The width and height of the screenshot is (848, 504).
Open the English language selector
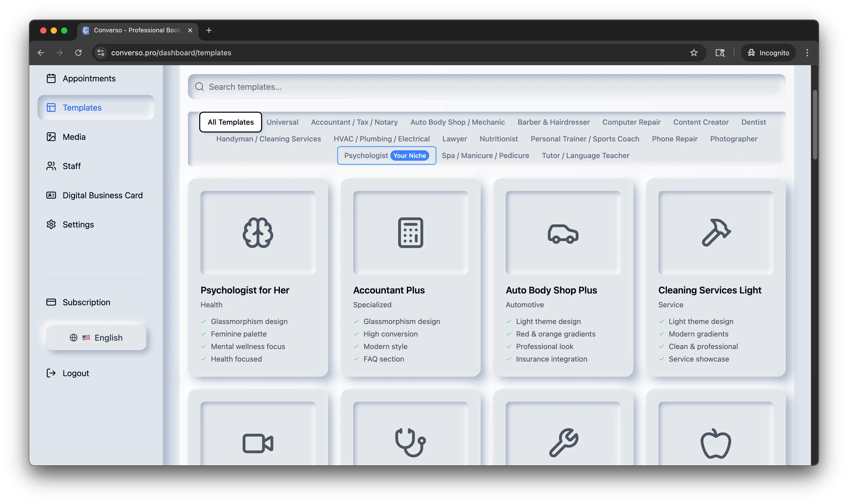[96, 338]
